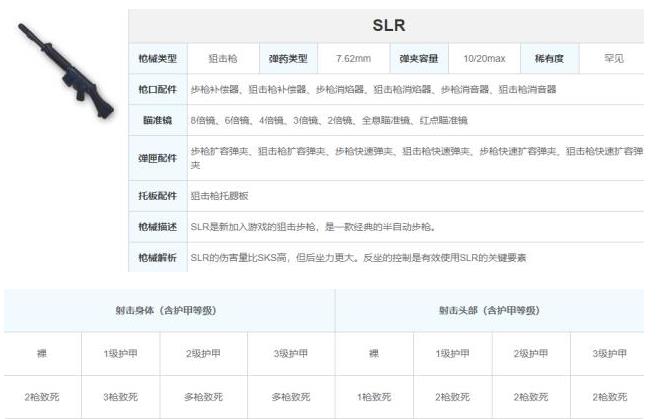This screenshot has width=659, height=419.
Task: Click the 罕见 rarity value
Action: pyautogui.click(x=613, y=59)
